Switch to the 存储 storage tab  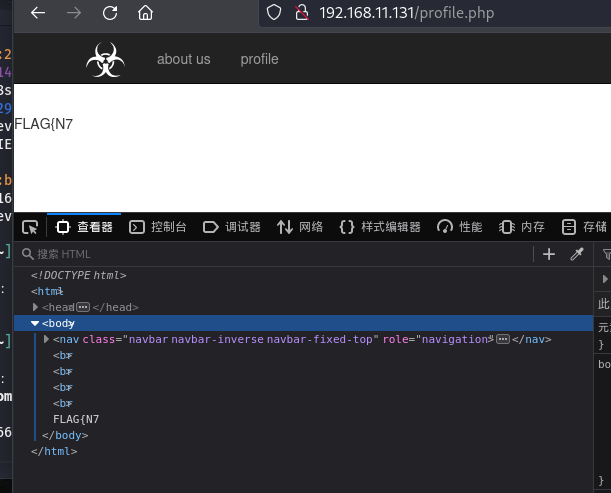(x=584, y=227)
